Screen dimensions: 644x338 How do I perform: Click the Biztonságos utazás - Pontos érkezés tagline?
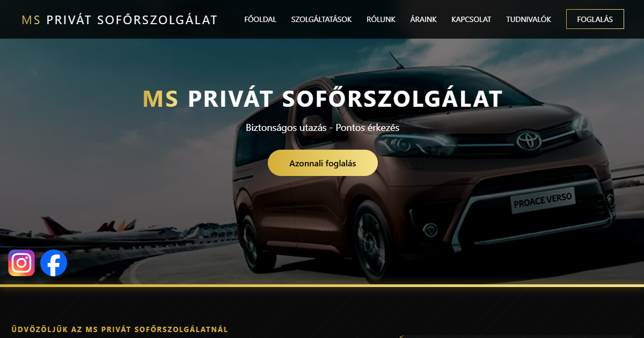point(323,128)
